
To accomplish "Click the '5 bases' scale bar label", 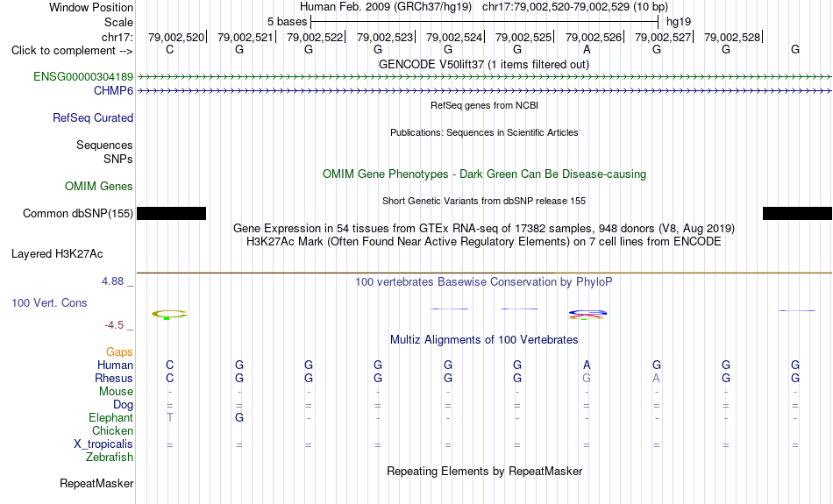I will tap(287, 22).
